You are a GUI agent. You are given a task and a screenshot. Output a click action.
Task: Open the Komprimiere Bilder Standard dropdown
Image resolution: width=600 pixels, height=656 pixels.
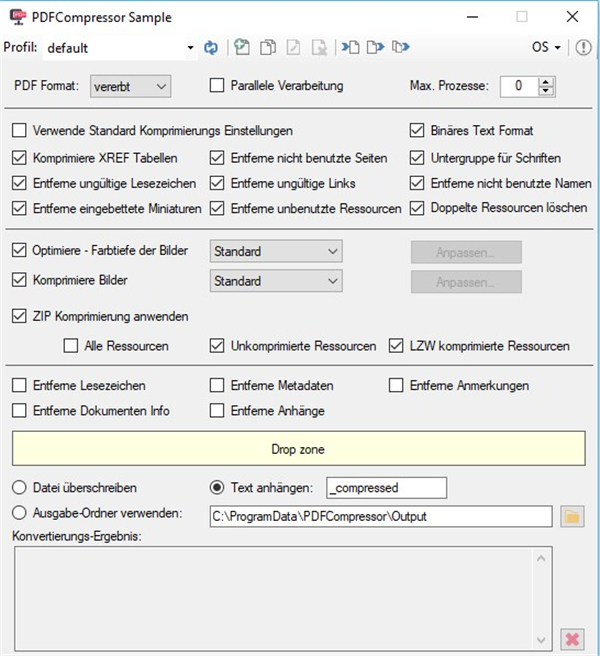[276, 282]
